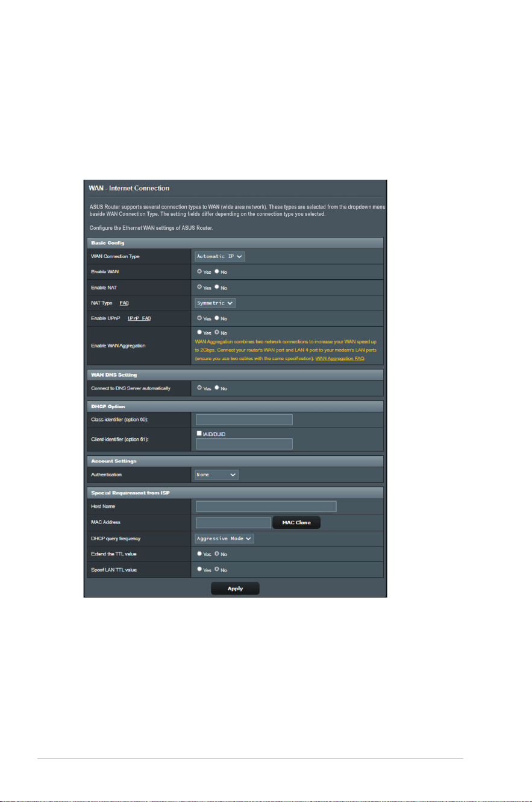Click the Basic Config section header

click(235, 243)
